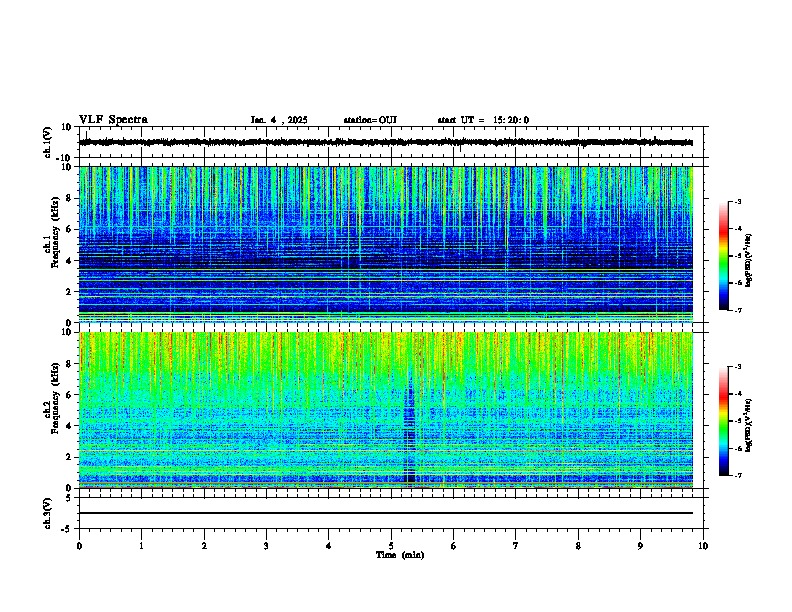Click time axis tick label "6"
This screenshot has height=612, width=792.
coord(454,546)
